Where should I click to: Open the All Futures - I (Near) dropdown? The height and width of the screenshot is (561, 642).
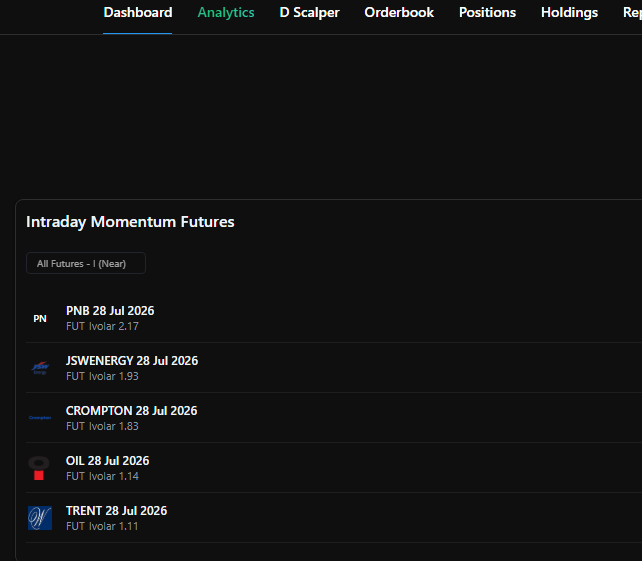pyautogui.click(x=86, y=263)
